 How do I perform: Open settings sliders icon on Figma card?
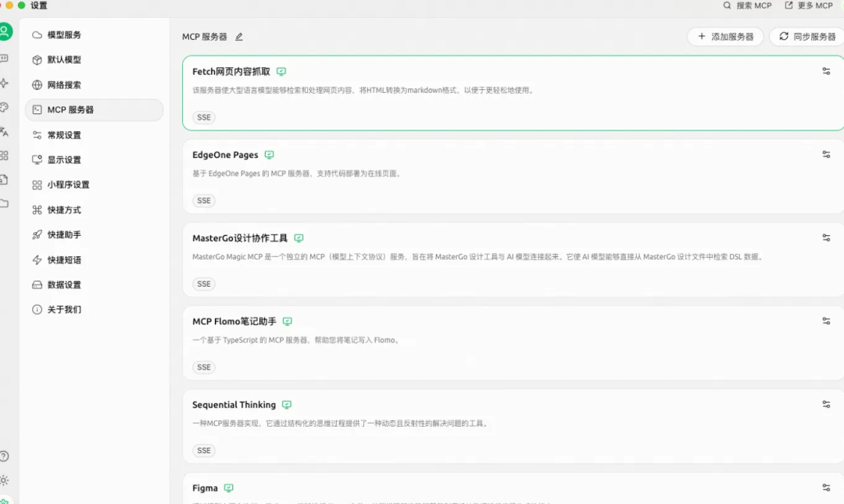pyautogui.click(x=826, y=488)
